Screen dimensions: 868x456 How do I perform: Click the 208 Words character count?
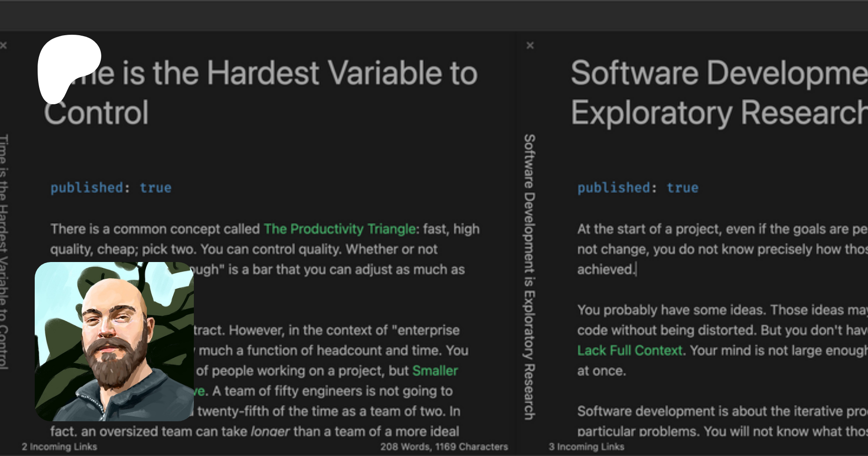click(444, 447)
